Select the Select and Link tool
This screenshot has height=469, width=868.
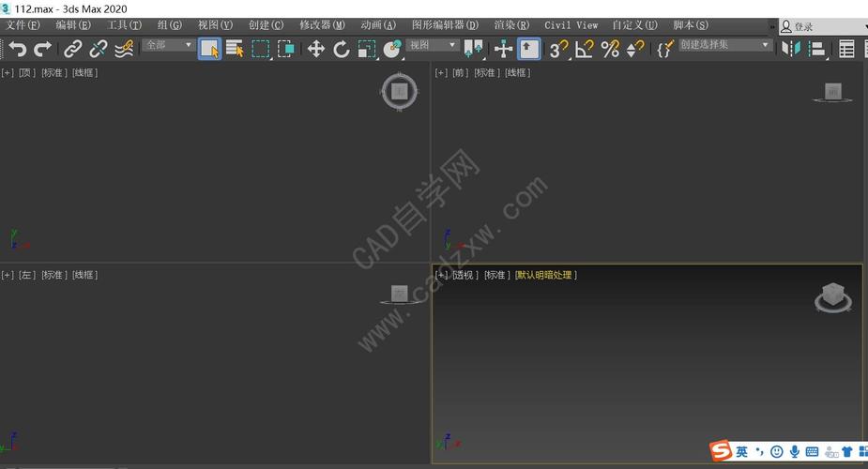[x=72, y=49]
